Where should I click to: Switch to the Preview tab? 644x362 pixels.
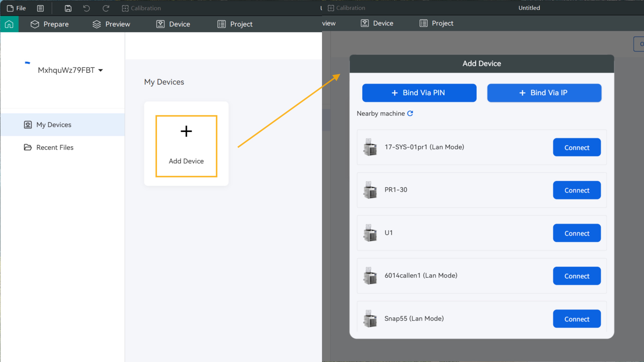tap(111, 24)
